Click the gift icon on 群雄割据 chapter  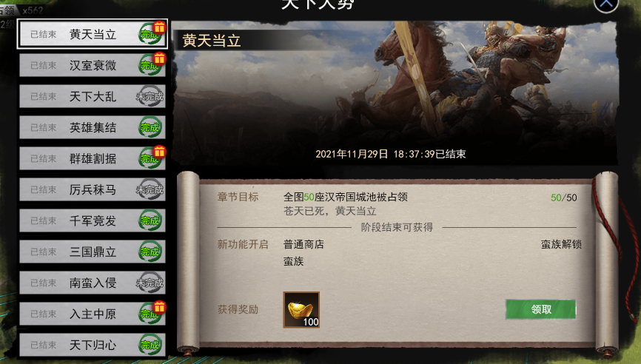(159, 152)
